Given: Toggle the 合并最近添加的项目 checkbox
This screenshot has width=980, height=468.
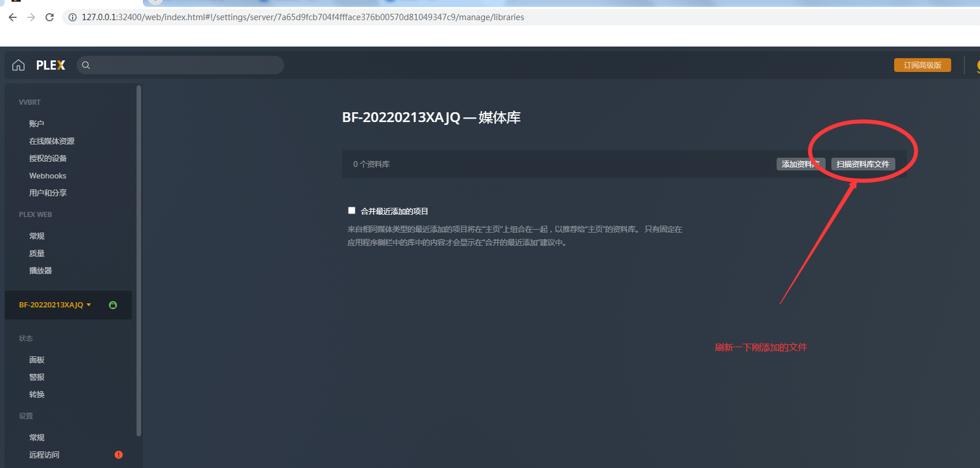Looking at the screenshot, I should [351, 211].
